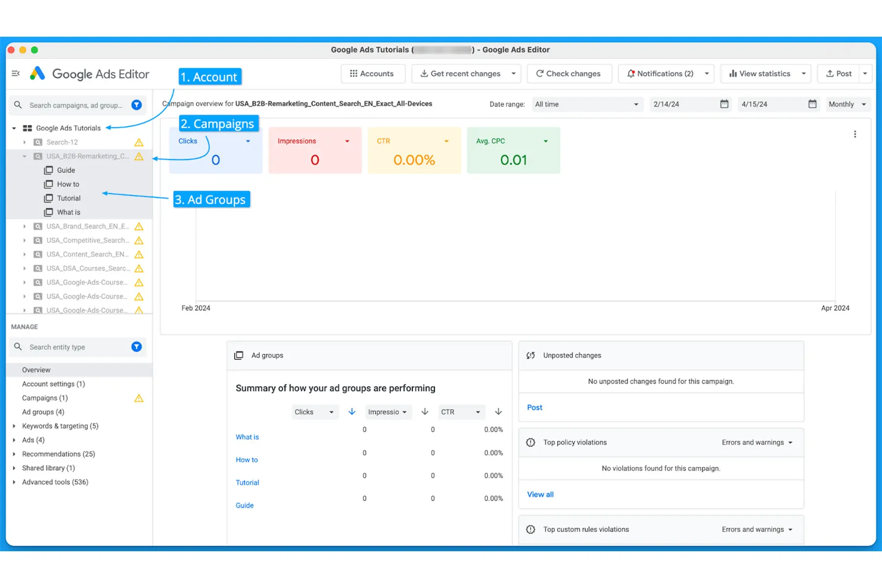Open the calendar picker for 4/15/24
882x588 pixels.
tap(812, 104)
